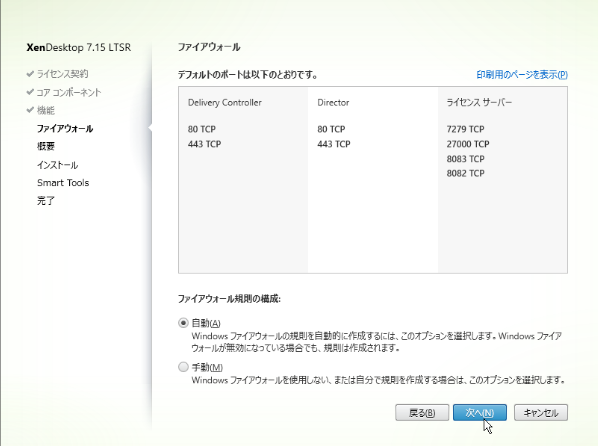Click 443 TCP under Director
This screenshot has height=446, width=598.
tap(334, 144)
